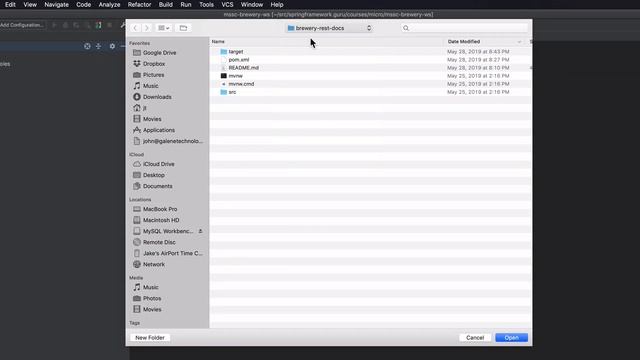
Task: Click the May 28, 2019 8:43 PM date
Action: [478, 51]
